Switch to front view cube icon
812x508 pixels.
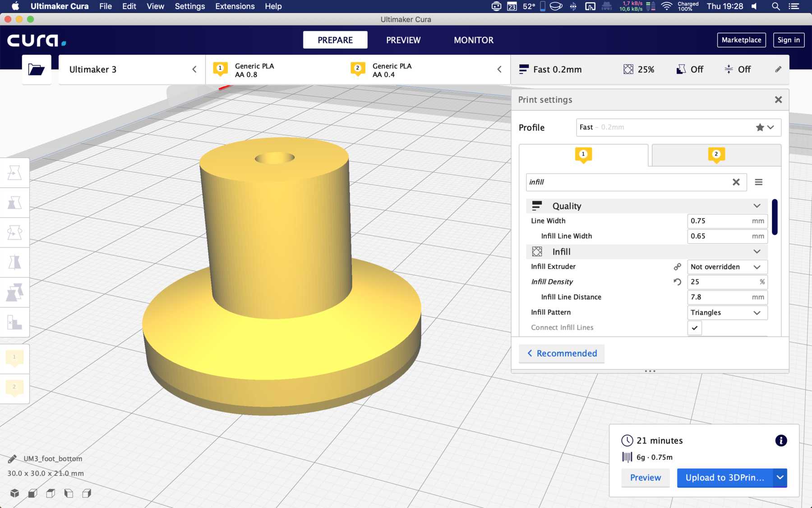pos(32,493)
